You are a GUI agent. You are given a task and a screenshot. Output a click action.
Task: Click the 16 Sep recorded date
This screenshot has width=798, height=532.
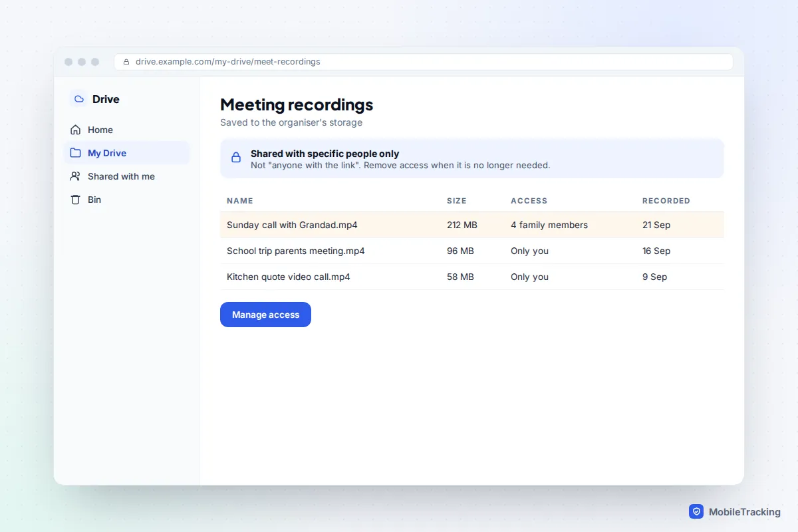click(656, 251)
